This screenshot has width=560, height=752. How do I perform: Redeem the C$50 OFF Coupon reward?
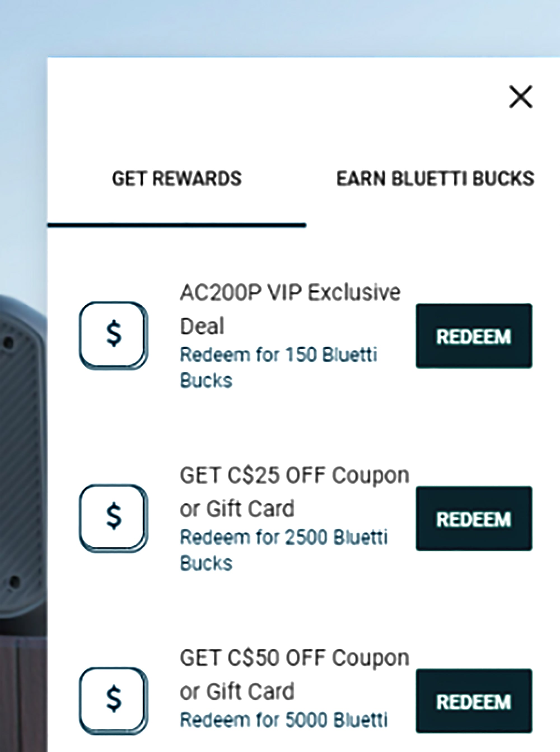click(x=473, y=702)
